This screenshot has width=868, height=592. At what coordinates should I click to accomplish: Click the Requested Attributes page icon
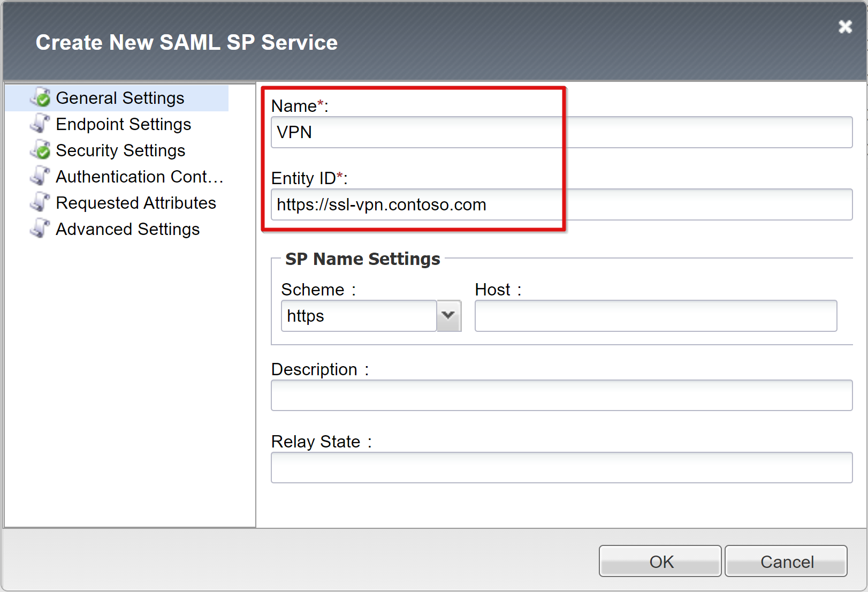40,203
